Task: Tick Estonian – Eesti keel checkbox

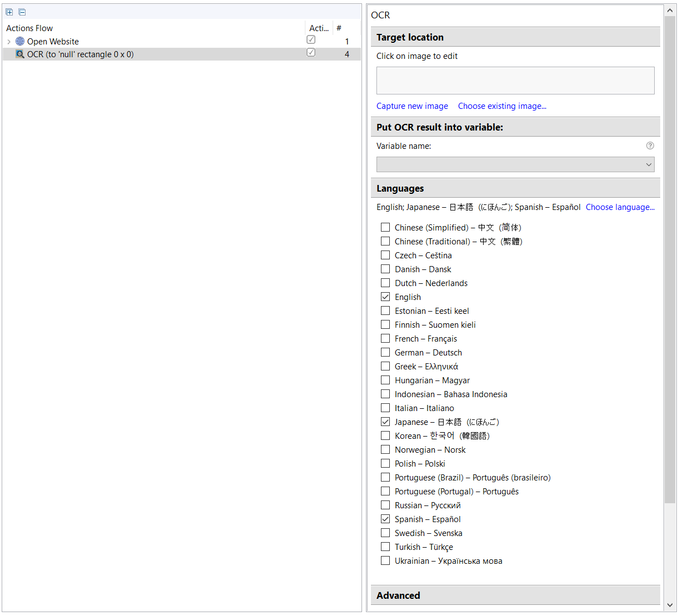Action: [x=385, y=310]
